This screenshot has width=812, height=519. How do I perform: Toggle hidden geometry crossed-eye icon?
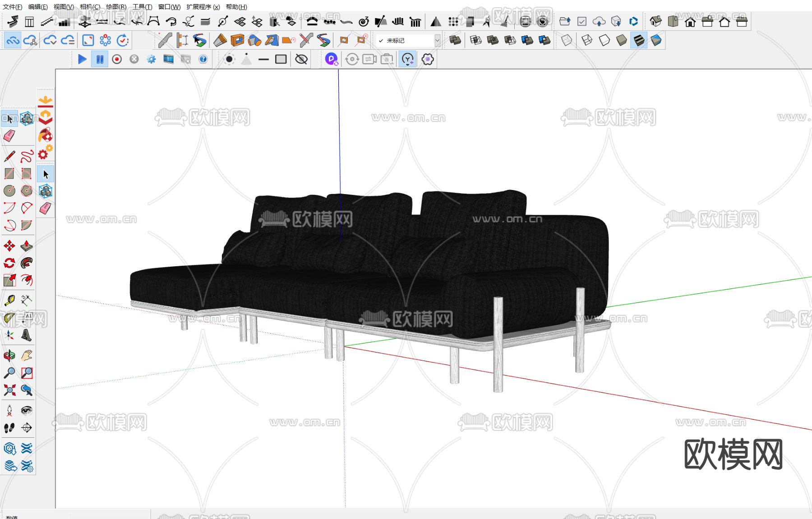coord(301,59)
